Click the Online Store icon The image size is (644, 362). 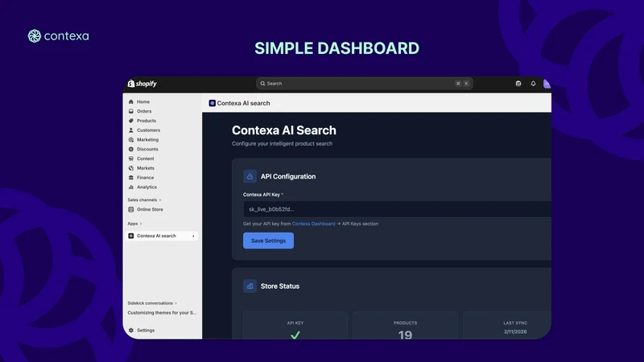131,209
